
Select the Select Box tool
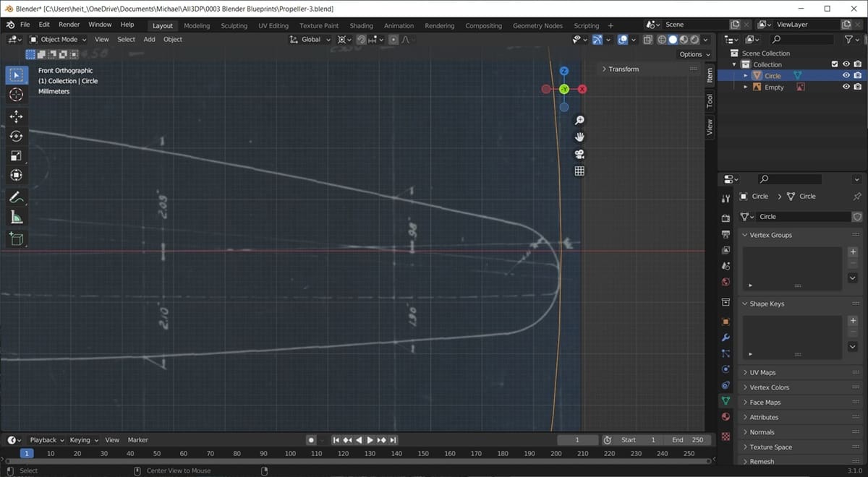click(17, 75)
